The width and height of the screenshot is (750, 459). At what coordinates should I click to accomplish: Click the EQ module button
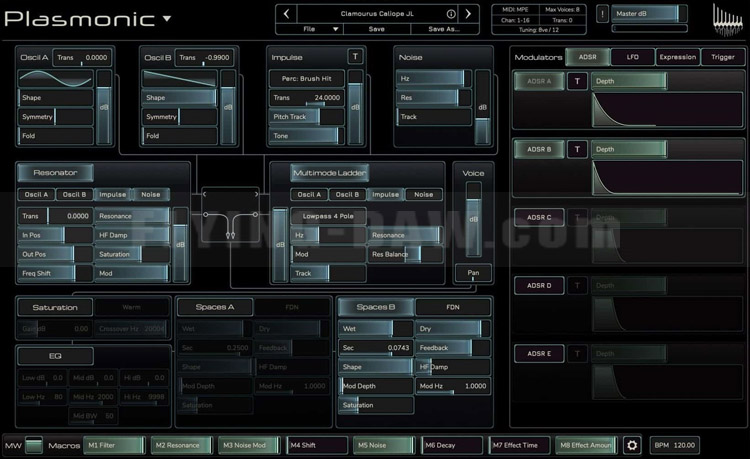tap(55, 356)
